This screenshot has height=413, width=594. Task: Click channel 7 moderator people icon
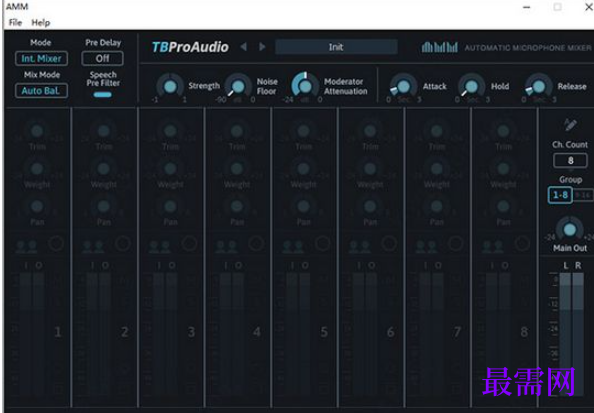tap(426, 246)
